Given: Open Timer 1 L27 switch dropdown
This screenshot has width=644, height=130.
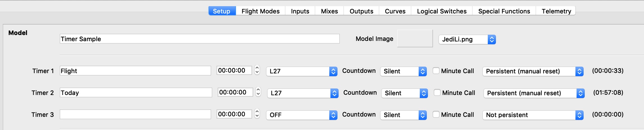Looking at the screenshot, I should coord(301,71).
